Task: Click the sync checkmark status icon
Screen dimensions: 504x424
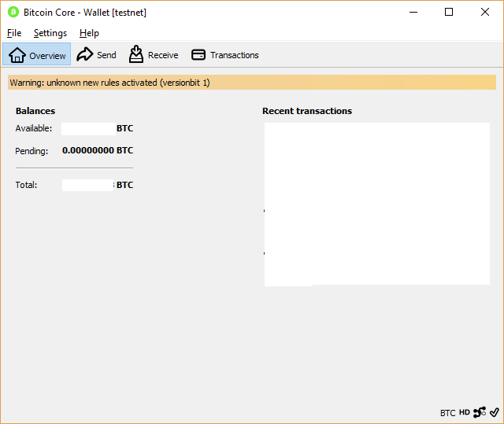Action: [495, 411]
